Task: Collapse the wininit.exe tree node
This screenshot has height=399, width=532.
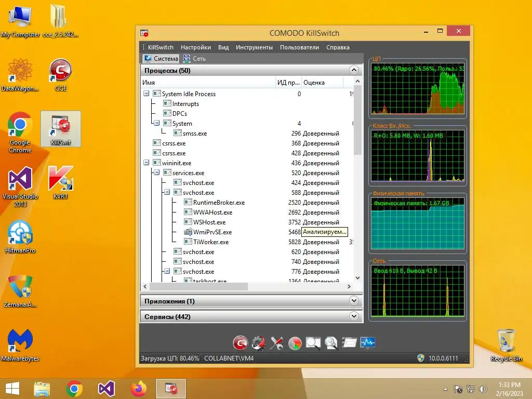Action: click(x=146, y=163)
